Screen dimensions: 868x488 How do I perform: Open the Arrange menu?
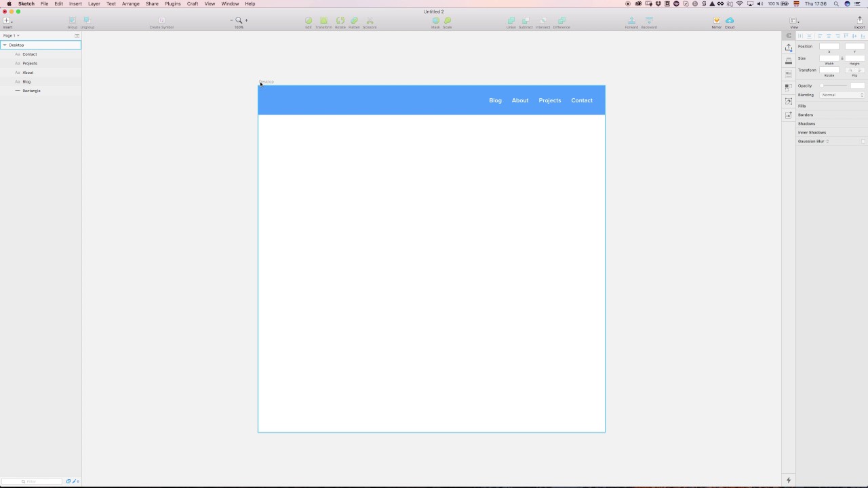tap(131, 3)
